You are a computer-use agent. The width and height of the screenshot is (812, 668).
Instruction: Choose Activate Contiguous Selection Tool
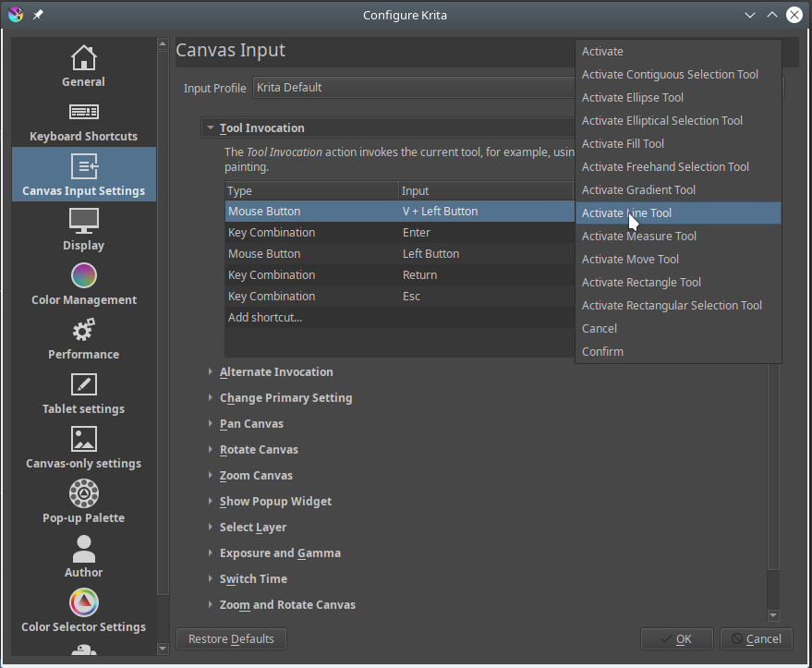click(x=678, y=75)
